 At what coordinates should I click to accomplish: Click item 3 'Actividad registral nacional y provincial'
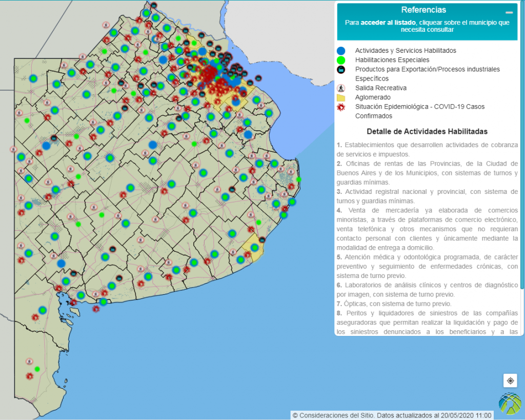427,196
